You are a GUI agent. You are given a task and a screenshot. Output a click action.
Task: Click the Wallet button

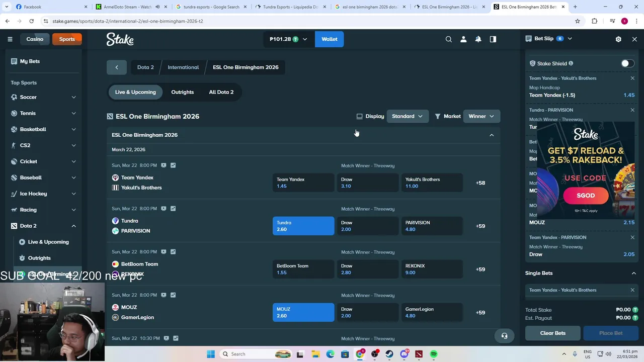click(x=330, y=39)
